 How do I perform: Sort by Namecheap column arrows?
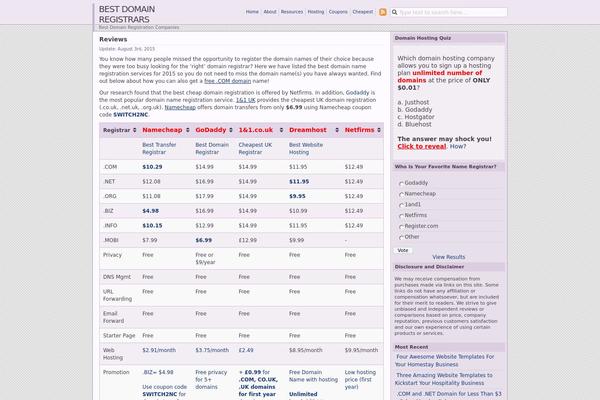pyautogui.click(x=188, y=130)
